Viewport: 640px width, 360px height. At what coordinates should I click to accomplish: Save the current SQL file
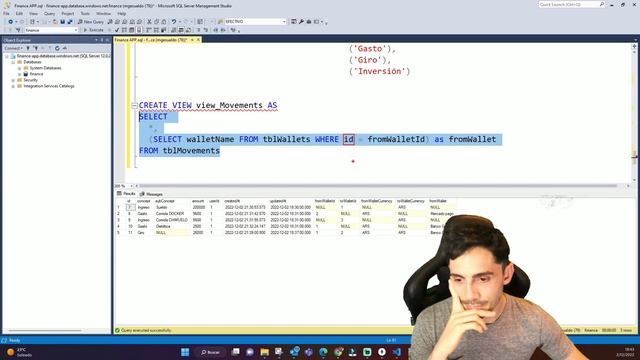[62, 22]
